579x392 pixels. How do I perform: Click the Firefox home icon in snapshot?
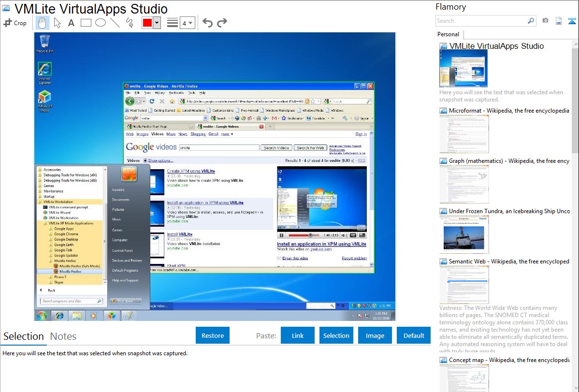(172, 101)
